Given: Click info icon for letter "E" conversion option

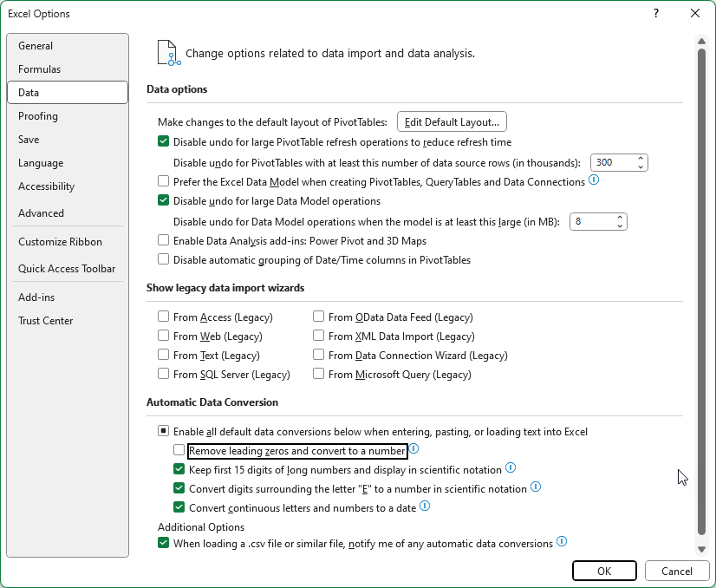Looking at the screenshot, I should [536, 487].
